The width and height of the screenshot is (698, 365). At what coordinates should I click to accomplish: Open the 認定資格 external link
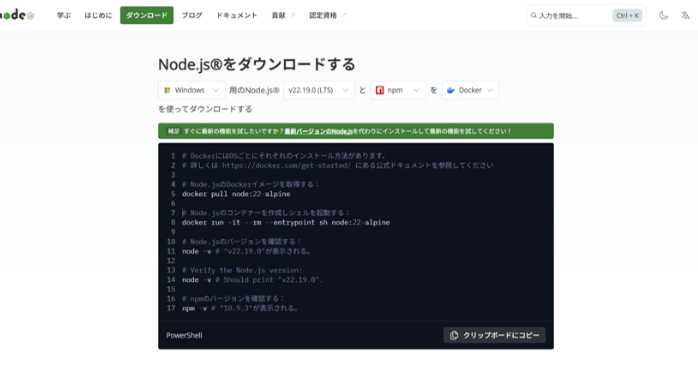[328, 16]
